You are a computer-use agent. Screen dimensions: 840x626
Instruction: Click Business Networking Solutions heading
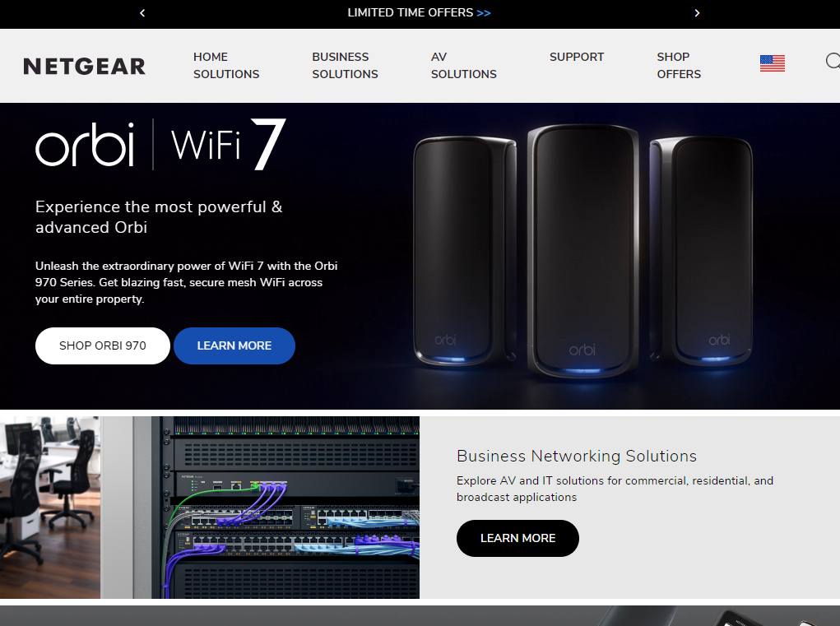point(577,456)
